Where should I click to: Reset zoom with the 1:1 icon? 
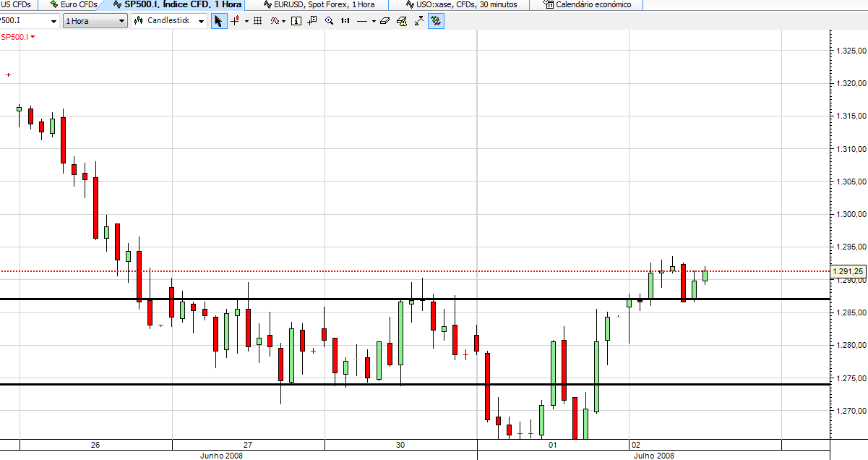click(x=345, y=21)
